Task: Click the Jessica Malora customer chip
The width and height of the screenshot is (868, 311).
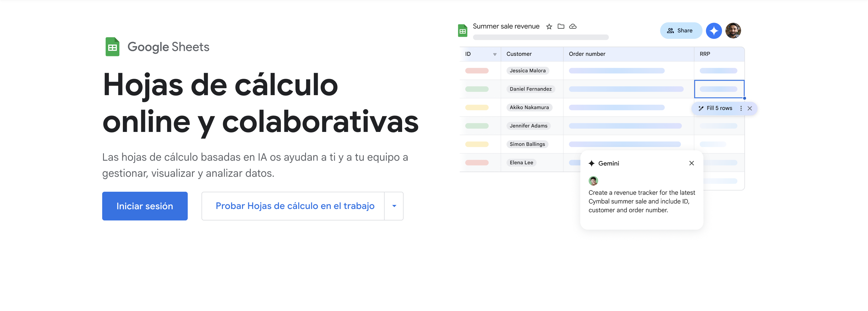Action: coord(527,71)
